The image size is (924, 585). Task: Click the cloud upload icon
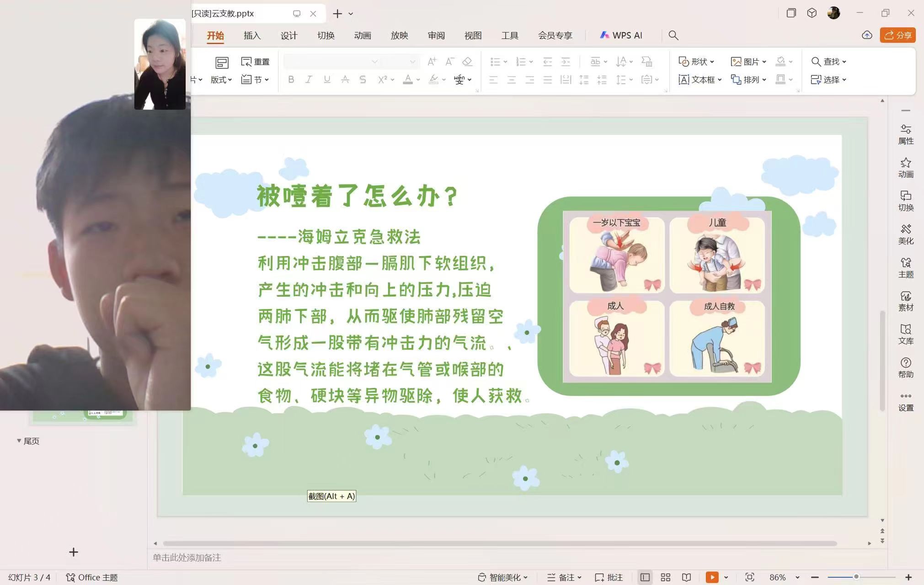867,35
